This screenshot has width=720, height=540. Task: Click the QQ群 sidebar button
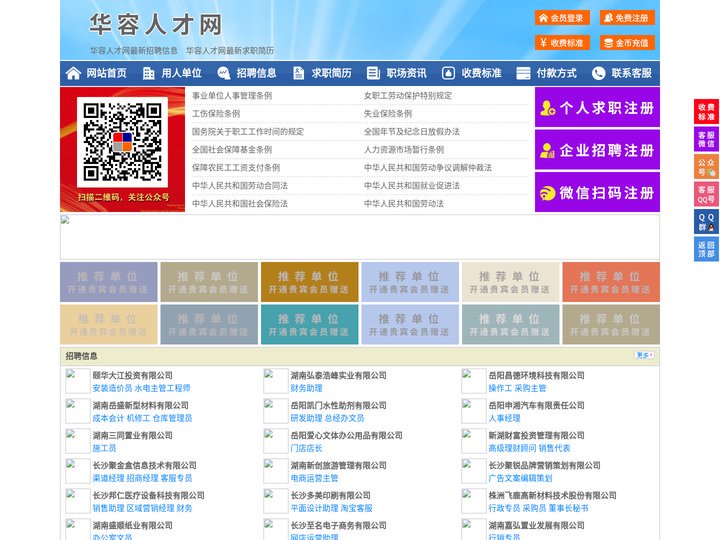coord(706,222)
